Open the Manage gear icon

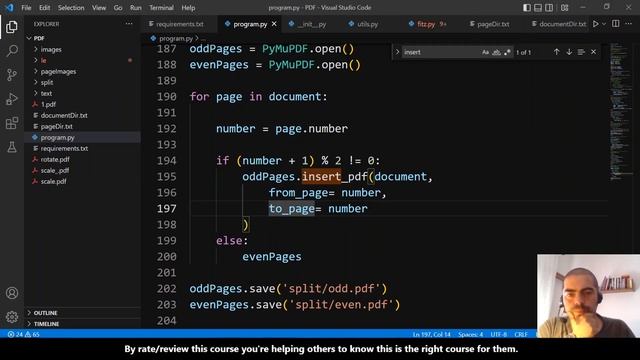pyautogui.click(x=12, y=317)
